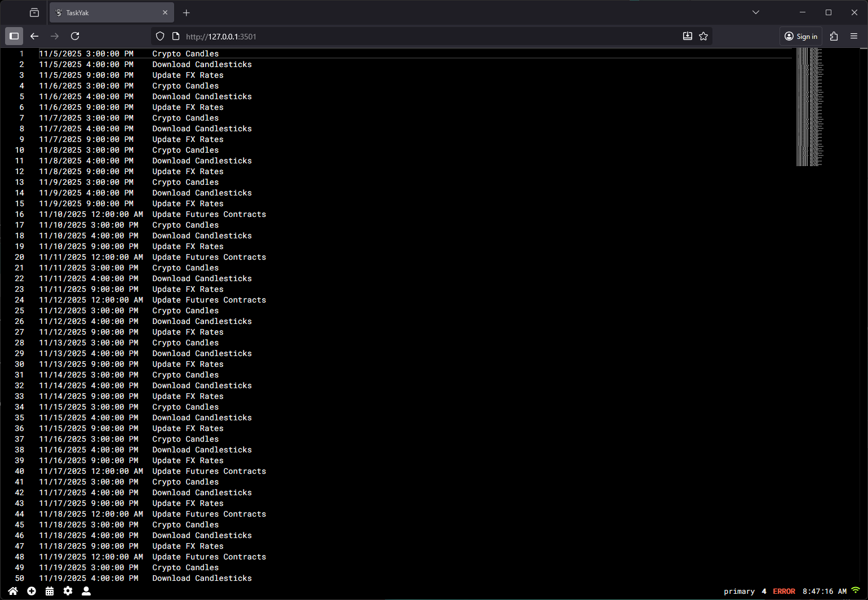Click the minimap preview on the right

(x=809, y=107)
